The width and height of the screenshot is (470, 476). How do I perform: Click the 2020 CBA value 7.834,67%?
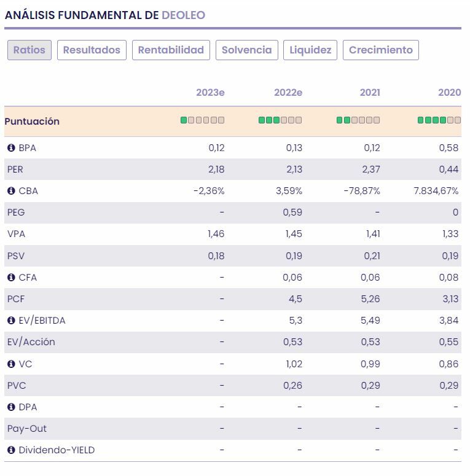click(436, 191)
